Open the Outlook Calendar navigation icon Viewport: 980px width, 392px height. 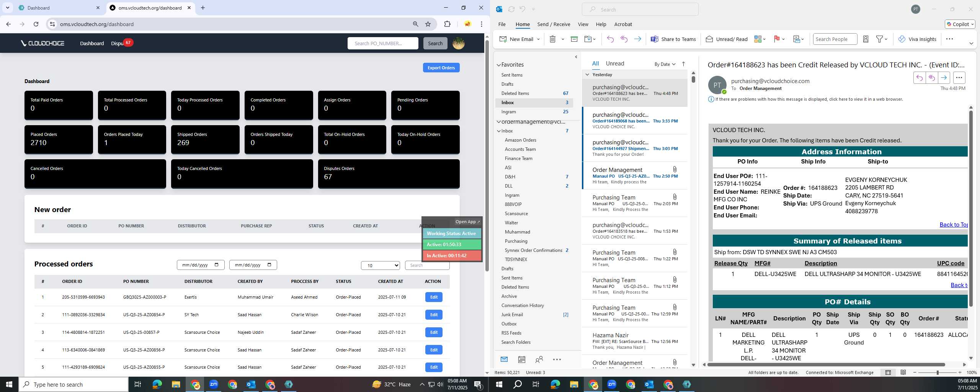tap(521, 359)
